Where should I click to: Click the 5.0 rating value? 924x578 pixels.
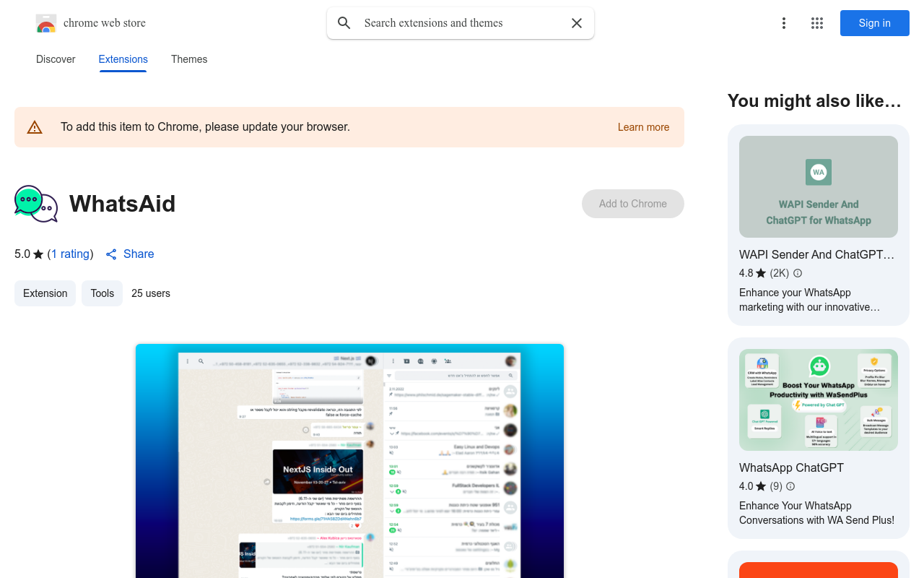[22, 254]
